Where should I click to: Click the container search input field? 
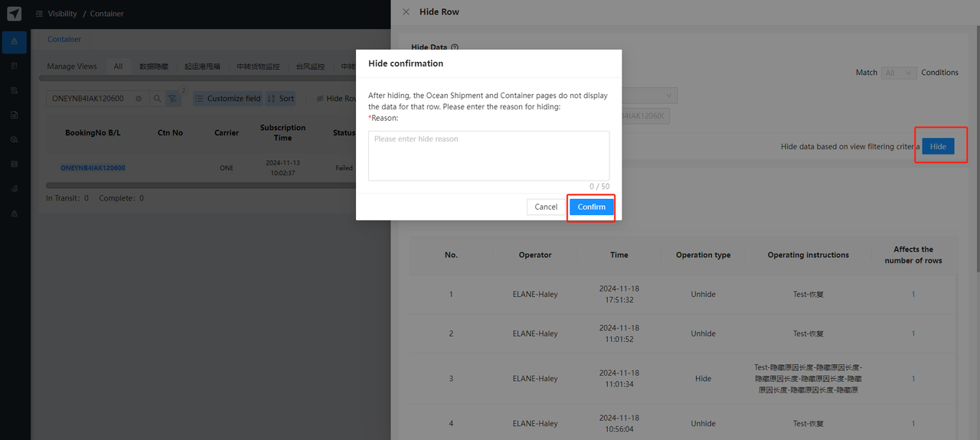click(x=96, y=99)
